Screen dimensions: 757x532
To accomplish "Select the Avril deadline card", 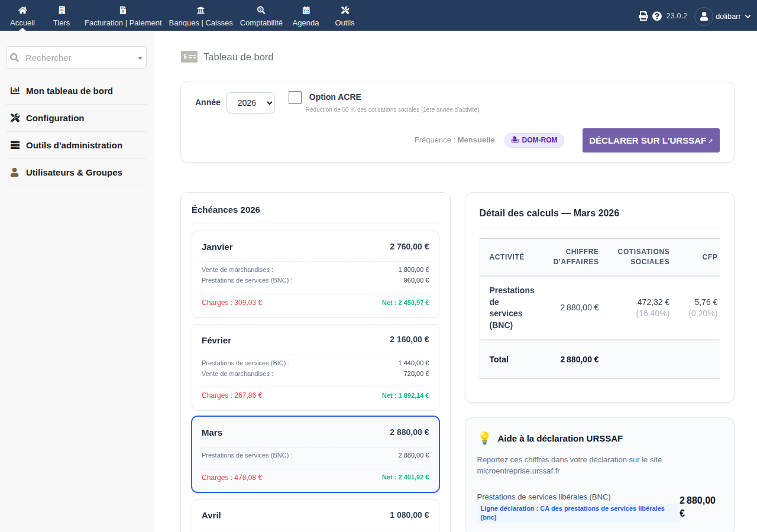I will pos(315,515).
